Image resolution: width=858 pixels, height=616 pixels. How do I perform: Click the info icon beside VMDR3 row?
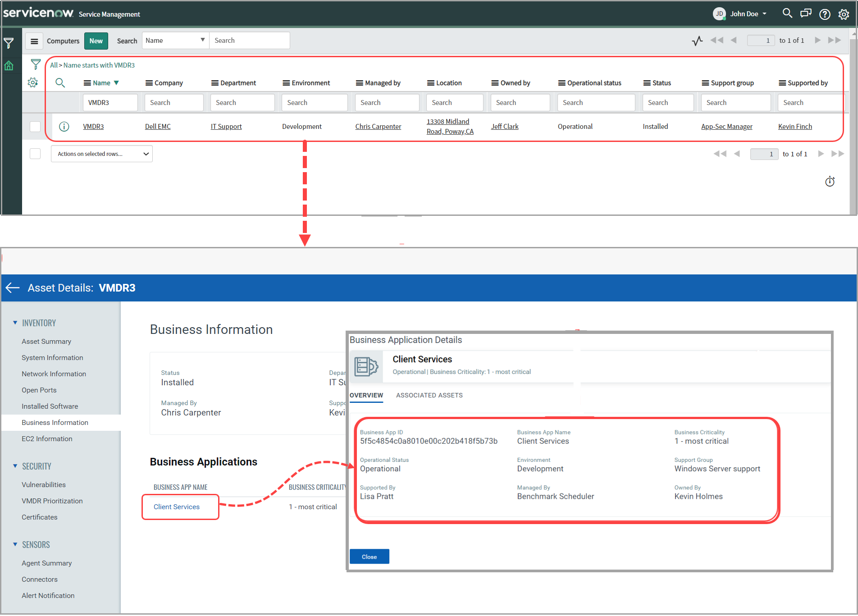[64, 127]
